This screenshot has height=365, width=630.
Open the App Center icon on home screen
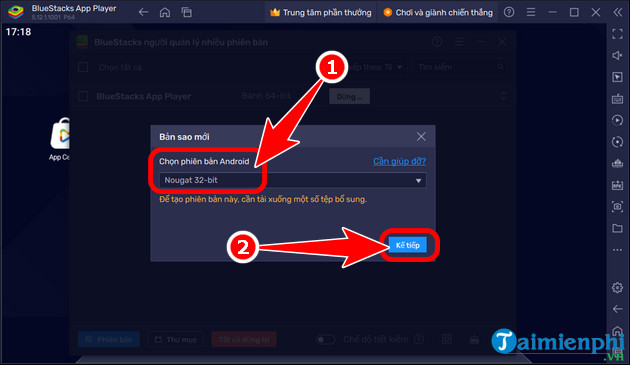[60, 139]
